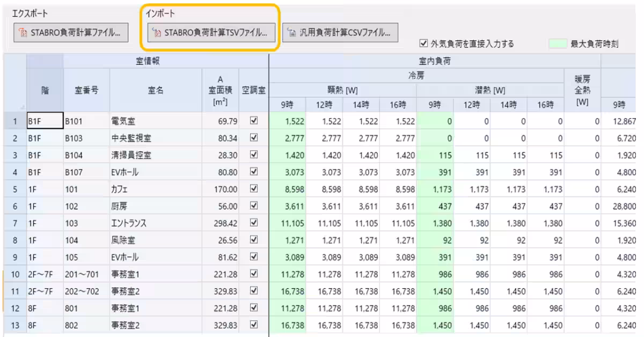Toggle the 空調室 checkbox for room 802
This screenshot has height=337, width=644.
(x=254, y=325)
